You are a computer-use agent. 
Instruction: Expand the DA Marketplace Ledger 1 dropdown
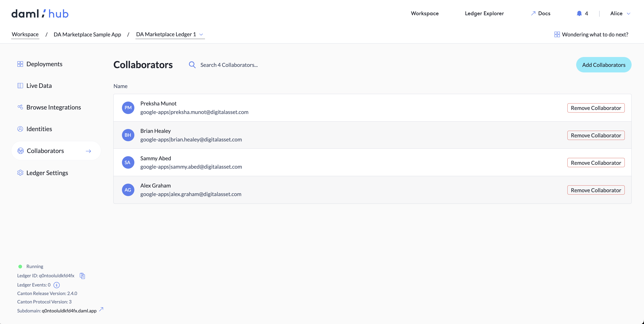(x=201, y=34)
